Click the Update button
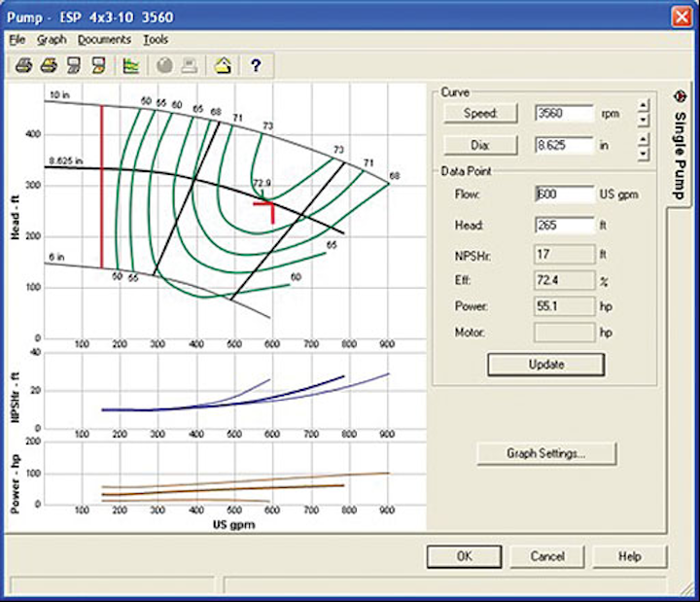Viewport: 700px width, 602px height. pos(546,365)
